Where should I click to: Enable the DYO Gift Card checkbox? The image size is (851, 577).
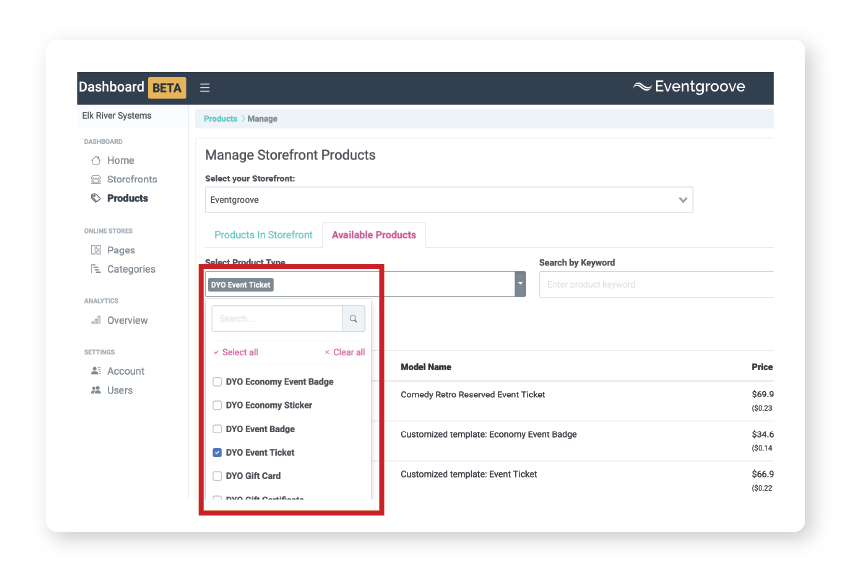(217, 476)
